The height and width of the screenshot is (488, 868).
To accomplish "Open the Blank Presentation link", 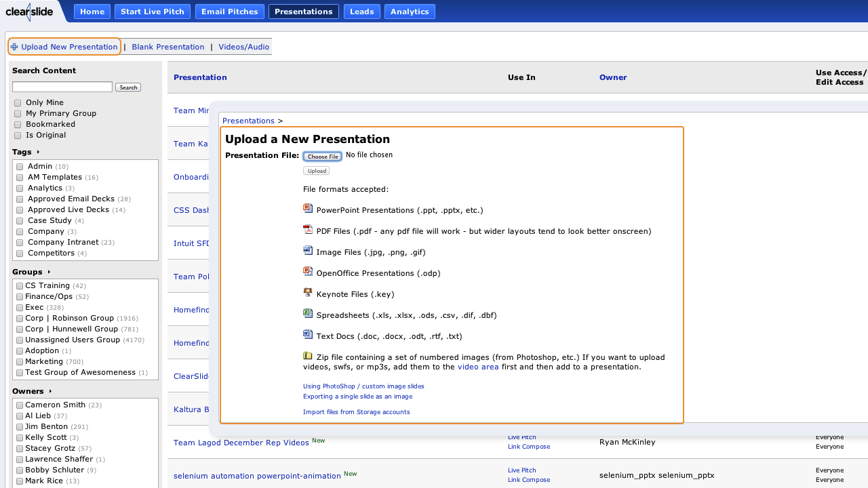I will point(168,47).
